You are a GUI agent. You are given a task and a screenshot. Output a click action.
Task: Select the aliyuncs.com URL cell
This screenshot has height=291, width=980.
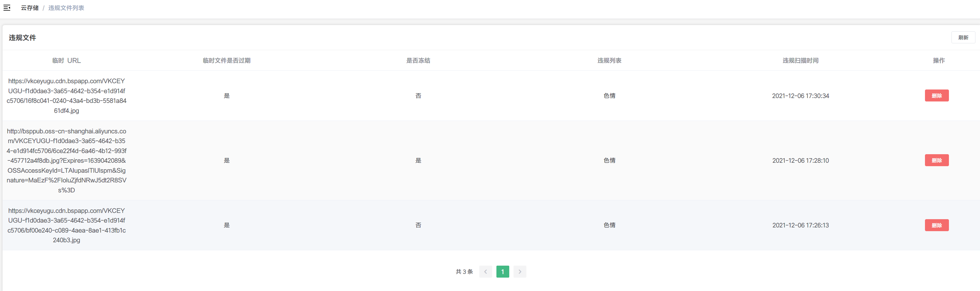[x=66, y=160]
